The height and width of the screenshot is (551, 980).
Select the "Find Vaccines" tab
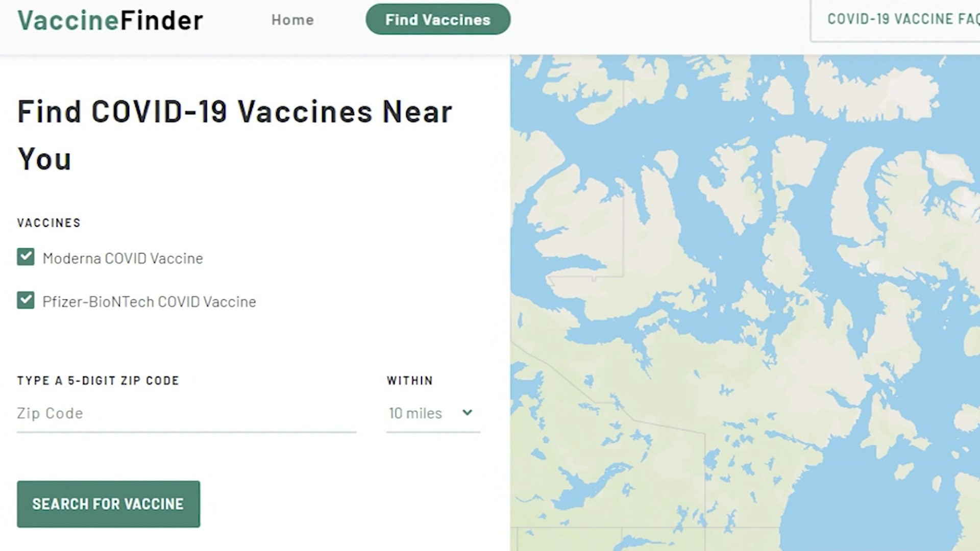click(x=437, y=19)
